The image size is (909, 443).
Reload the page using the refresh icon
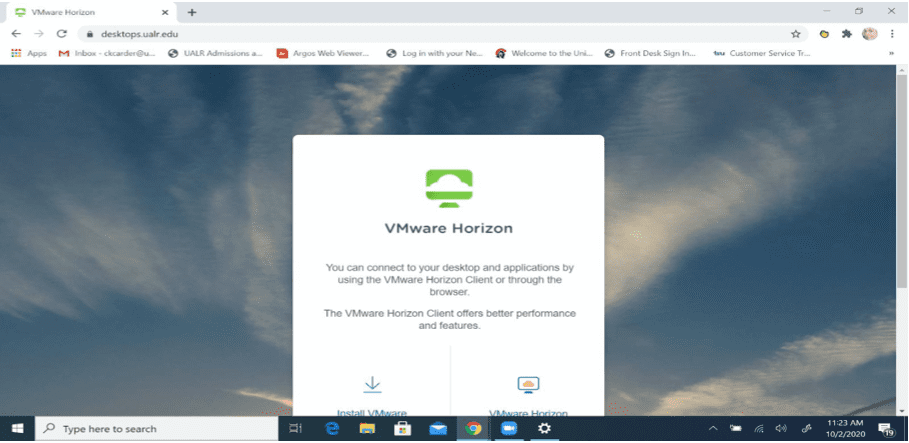(62, 33)
